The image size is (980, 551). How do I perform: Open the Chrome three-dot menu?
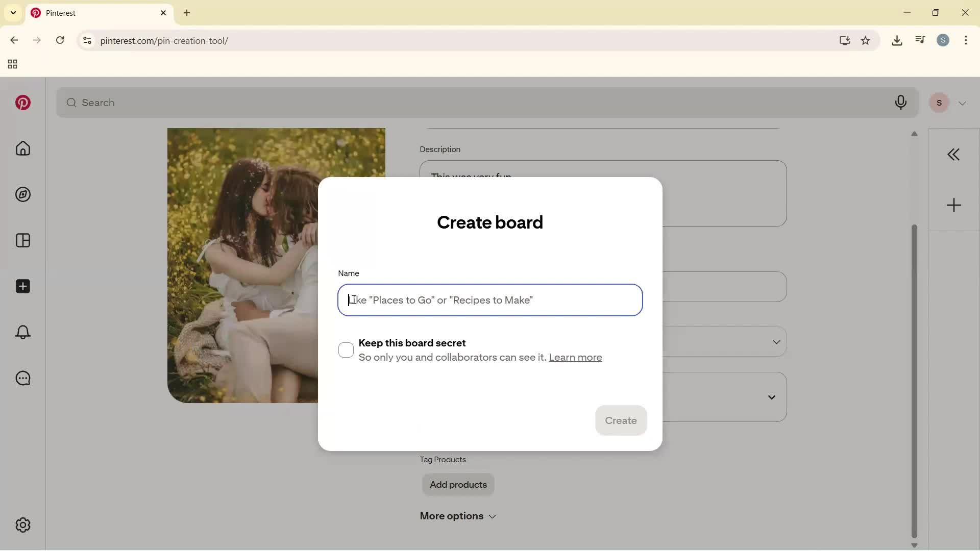tap(967, 40)
